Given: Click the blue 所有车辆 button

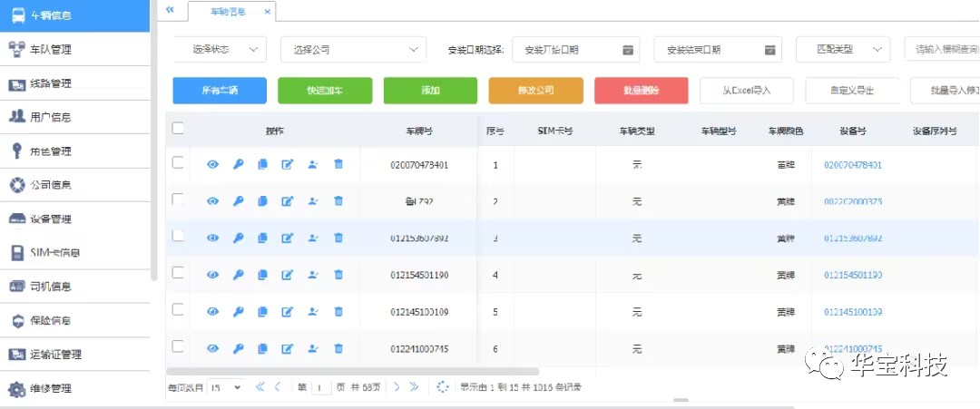Looking at the screenshot, I should (x=220, y=91).
